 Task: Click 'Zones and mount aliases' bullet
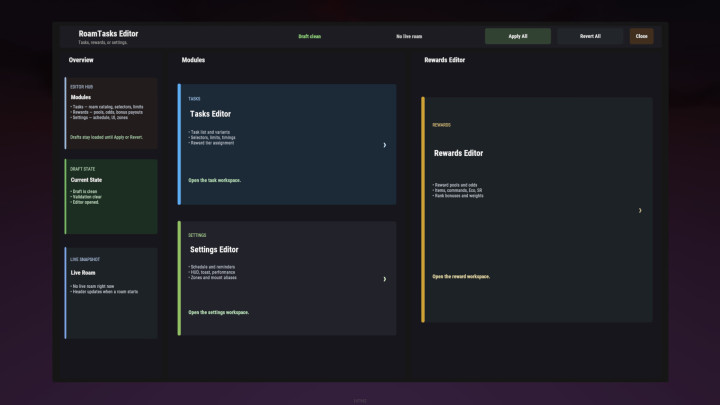(x=212, y=277)
